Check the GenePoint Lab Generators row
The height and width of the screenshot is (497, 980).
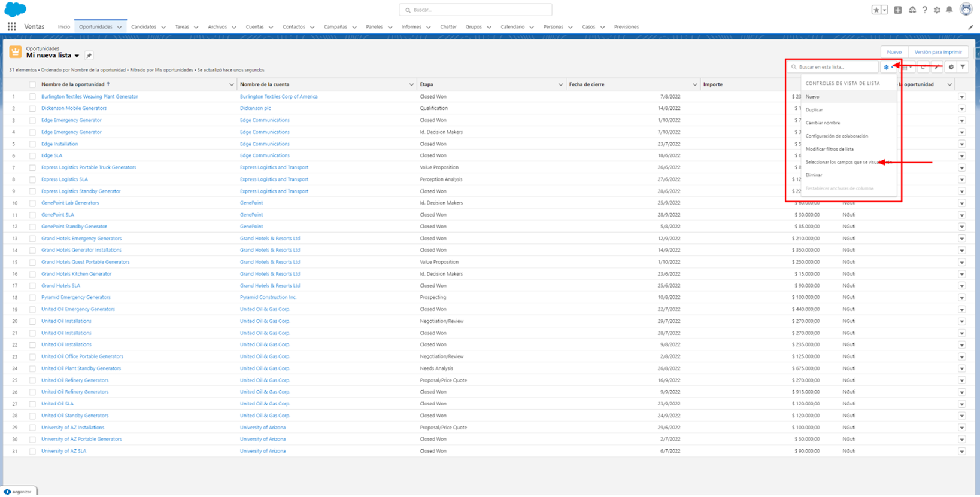[x=32, y=203]
